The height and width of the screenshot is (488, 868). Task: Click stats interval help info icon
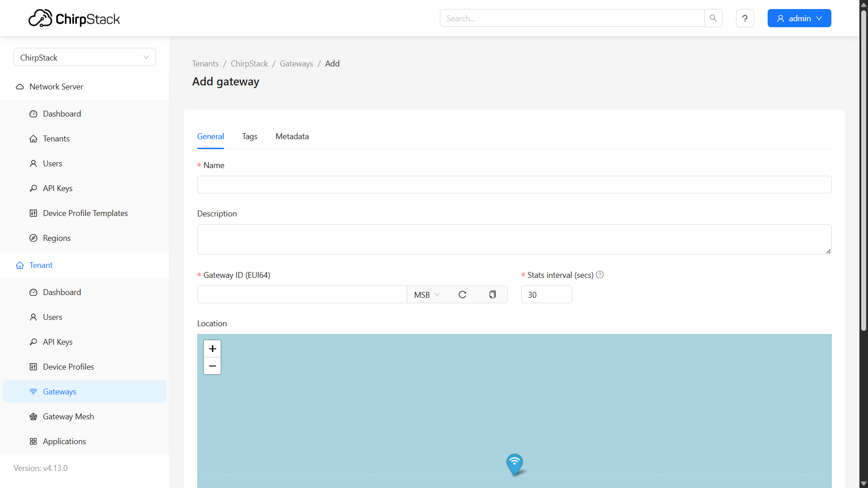[x=600, y=275]
